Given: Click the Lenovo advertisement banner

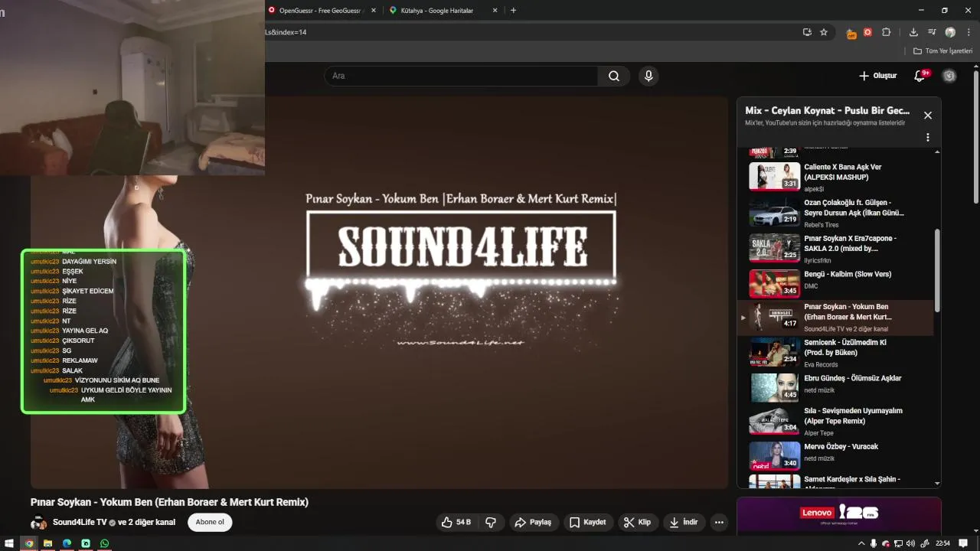Looking at the screenshot, I should tap(839, 515).
